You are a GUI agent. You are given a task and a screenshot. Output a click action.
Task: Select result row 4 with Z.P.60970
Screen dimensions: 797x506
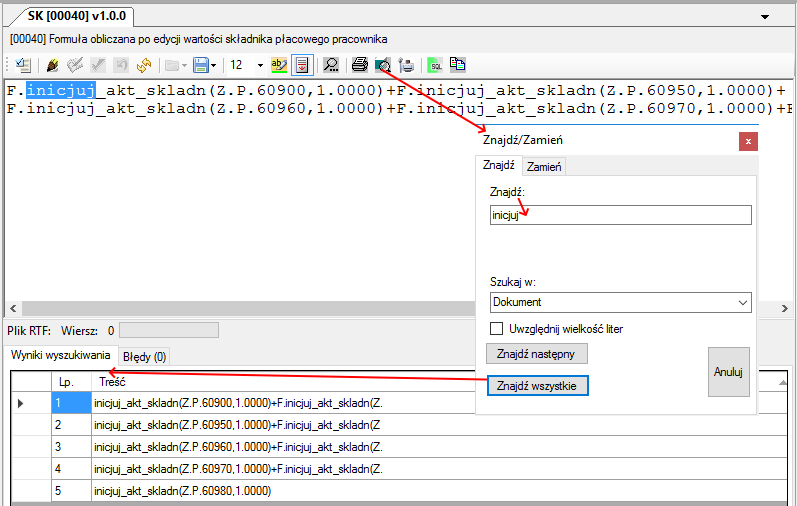(399, 468)
